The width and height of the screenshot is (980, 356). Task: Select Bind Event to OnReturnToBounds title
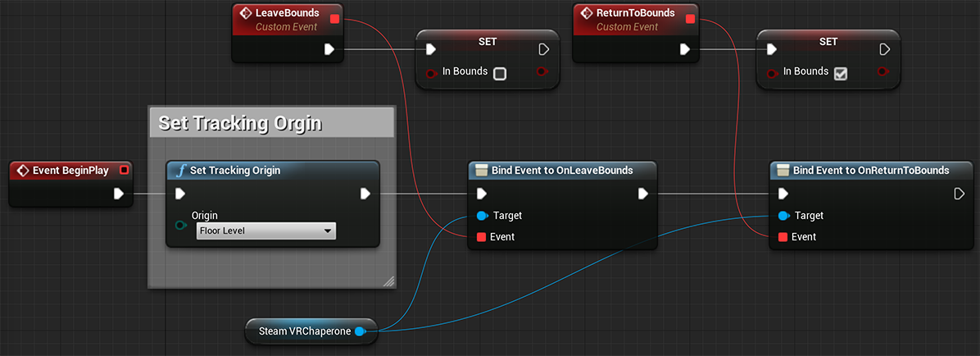[x=871, y=170]
